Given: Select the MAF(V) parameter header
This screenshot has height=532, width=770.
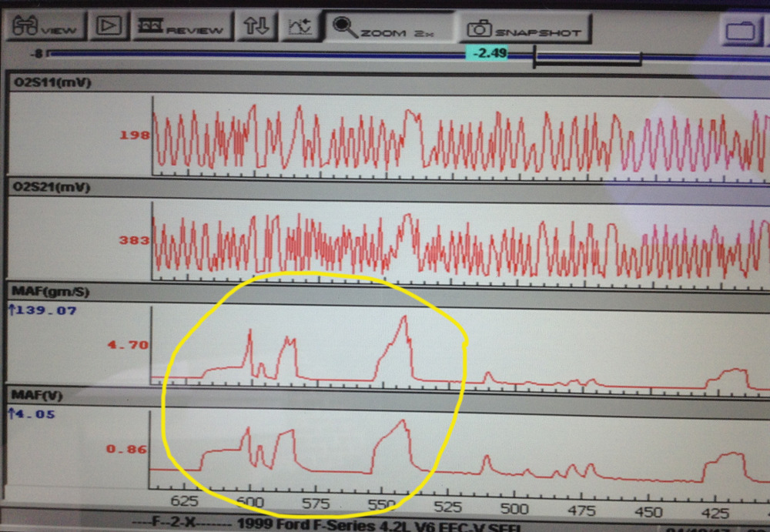Looking at the screenshot, I should [x=37, y=395].
